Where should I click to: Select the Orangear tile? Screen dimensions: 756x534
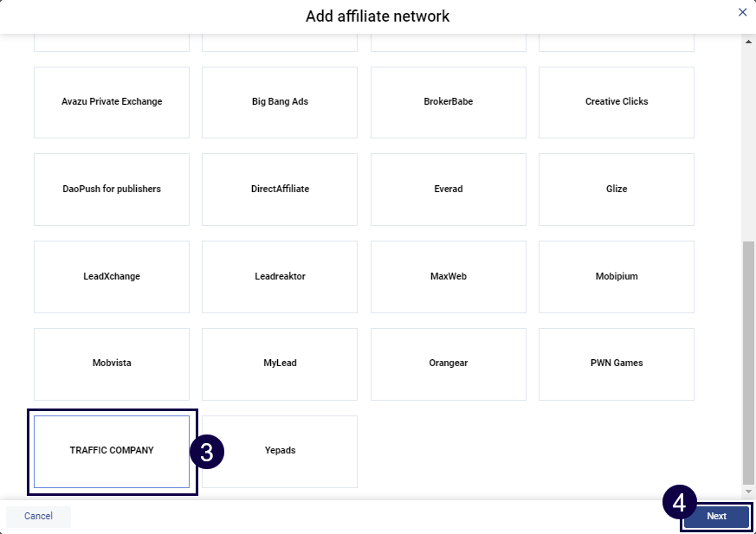pos(448,364)
